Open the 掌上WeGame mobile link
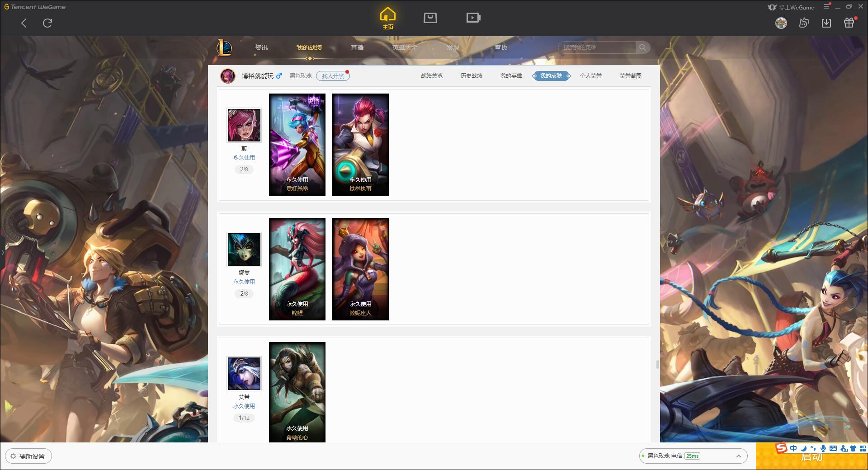 pos(791,7)
